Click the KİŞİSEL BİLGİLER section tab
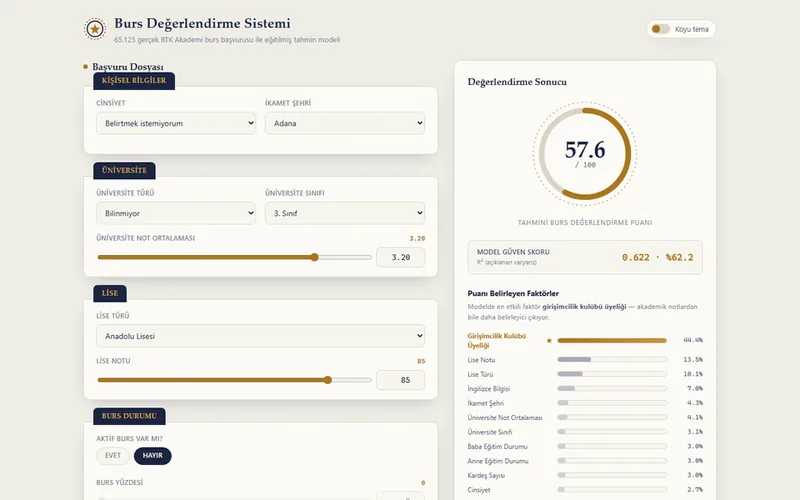Image resolution: width=800 pixels, height=500 pixels. tap(134, 81)
